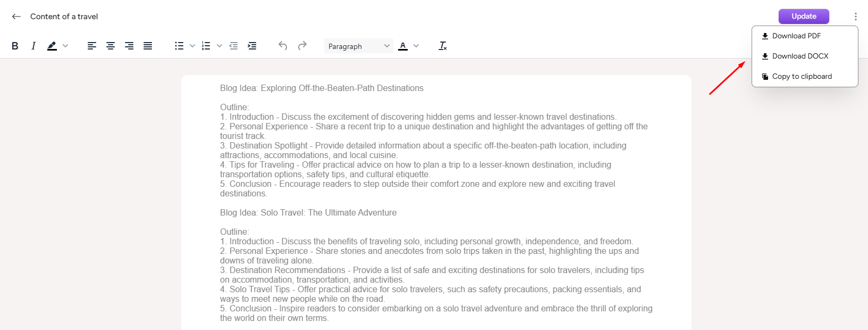The height and width of the screenshot is (330, 868).
Task: Select Download PDF from the menu
Action: [x=796, y=36]
